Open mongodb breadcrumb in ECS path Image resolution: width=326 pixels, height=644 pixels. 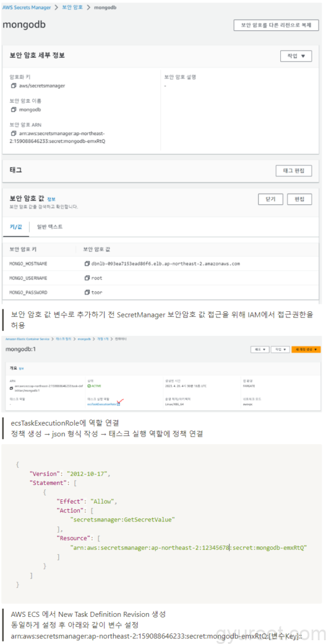(x=84, y=339)
